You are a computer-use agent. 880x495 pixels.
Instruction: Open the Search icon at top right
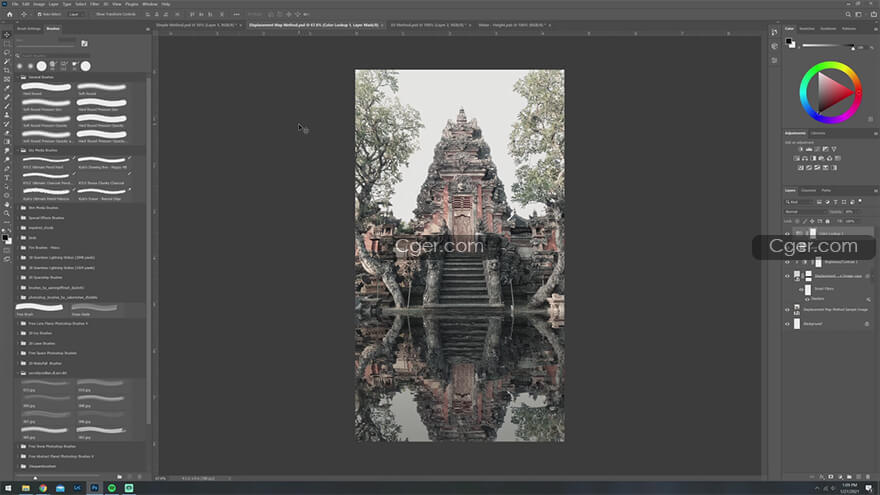click(848, 15)
